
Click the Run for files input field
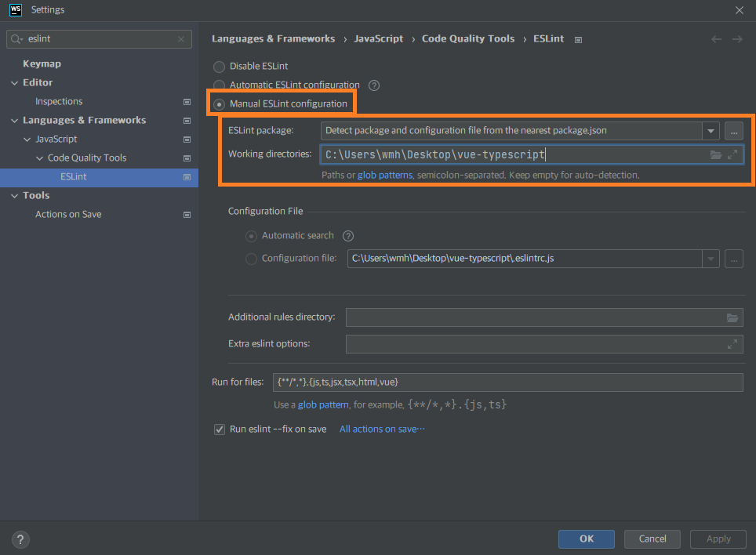pyautogui.click(x=507, y=383)
